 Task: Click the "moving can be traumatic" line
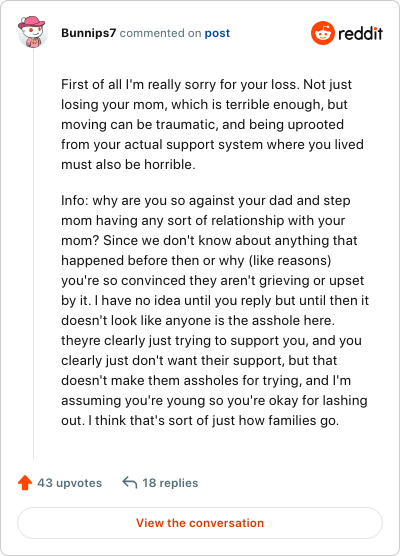point(202,124)
